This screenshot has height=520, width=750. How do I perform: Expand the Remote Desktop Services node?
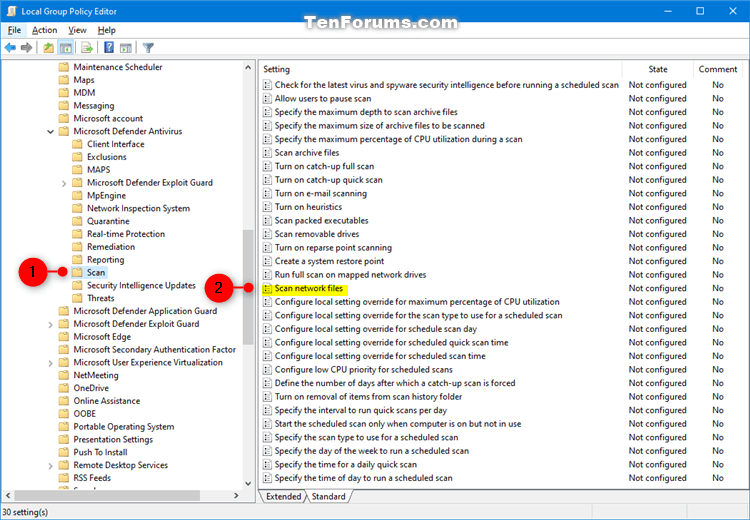tap(51, 465)
